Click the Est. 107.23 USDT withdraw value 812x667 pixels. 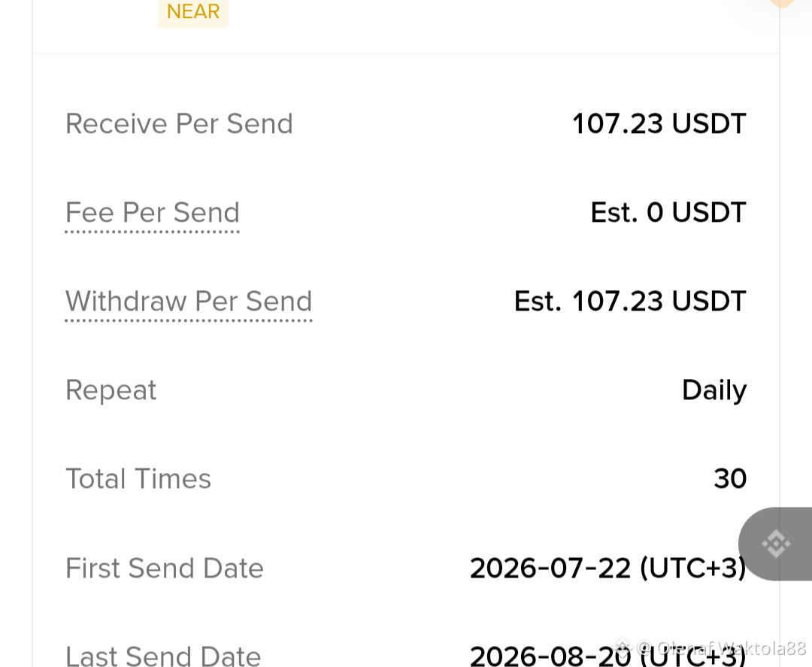[x=630, y=302]
